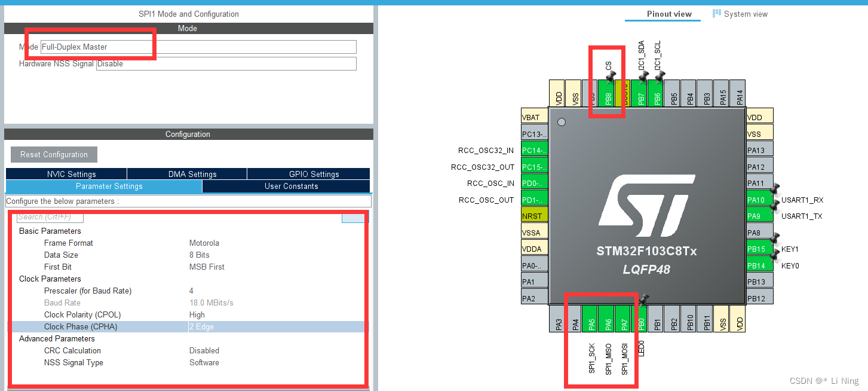Image resolution: width=868 pixels, height=391 pixels.
Task: Open the Hardware NSS Signal dropdown
Action: pyautogui.click(x=226, y=63)
